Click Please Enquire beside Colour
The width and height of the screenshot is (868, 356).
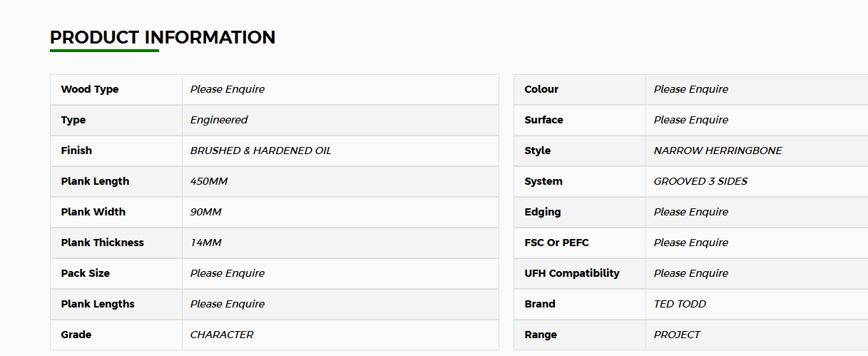[x=691, y=89]
